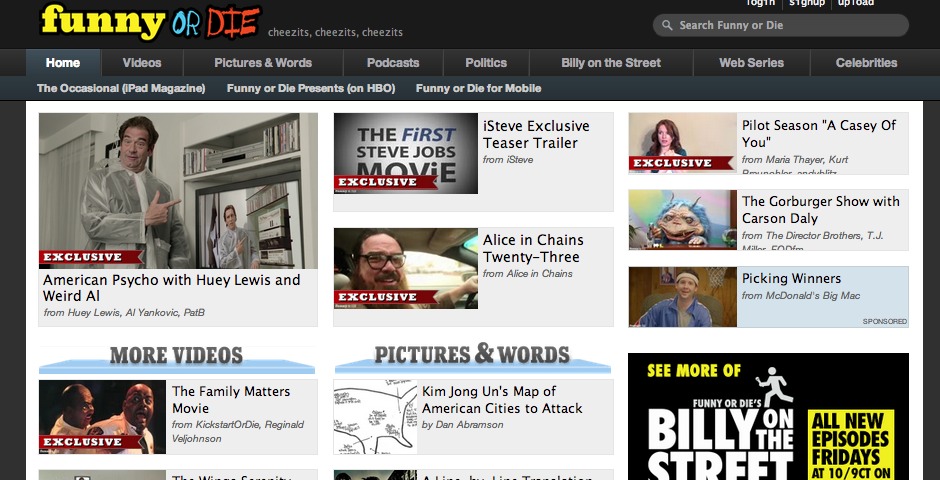Click from McDonald's Big Mac sponsor line

coord(801,295)
